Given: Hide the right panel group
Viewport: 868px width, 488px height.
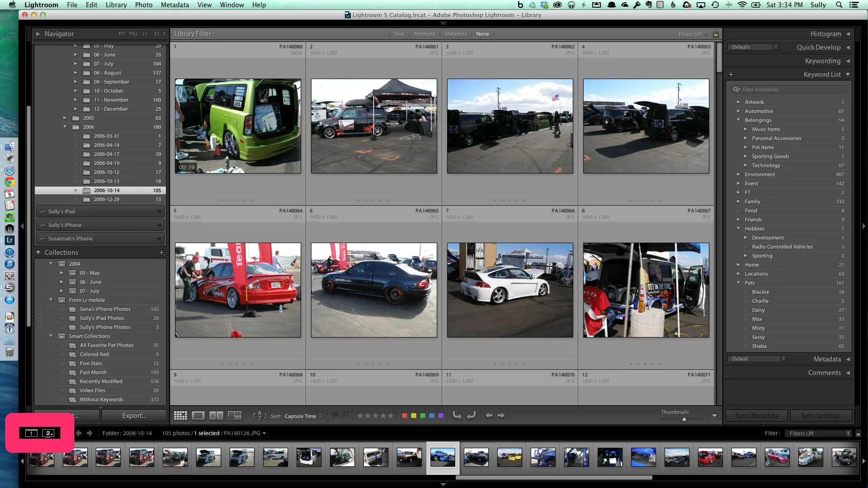Looking at the screenshot, I should pos(864,226).
